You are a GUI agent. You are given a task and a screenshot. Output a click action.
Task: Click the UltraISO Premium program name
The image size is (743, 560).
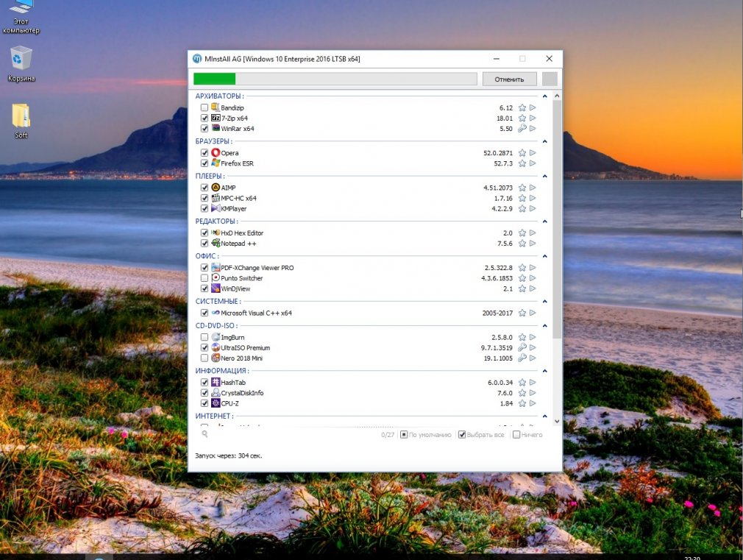[x=246, y=347]
